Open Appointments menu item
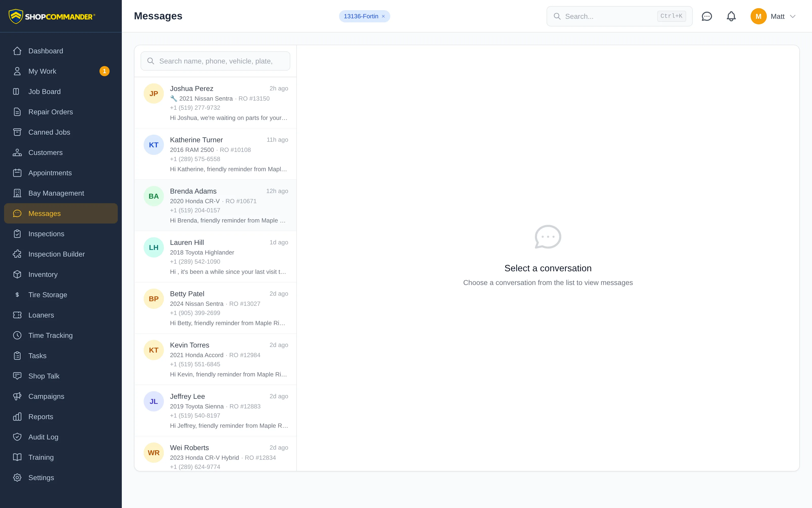 click(x=61, y=173)
